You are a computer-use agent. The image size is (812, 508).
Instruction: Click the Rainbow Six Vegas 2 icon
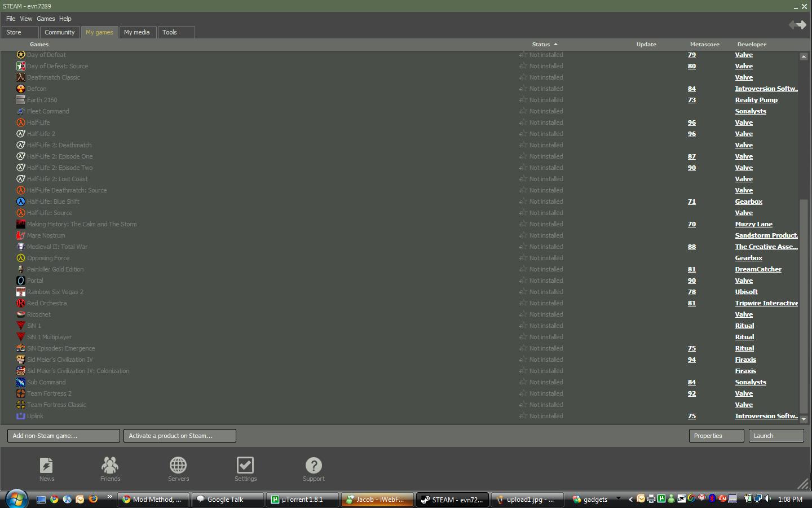21,292
